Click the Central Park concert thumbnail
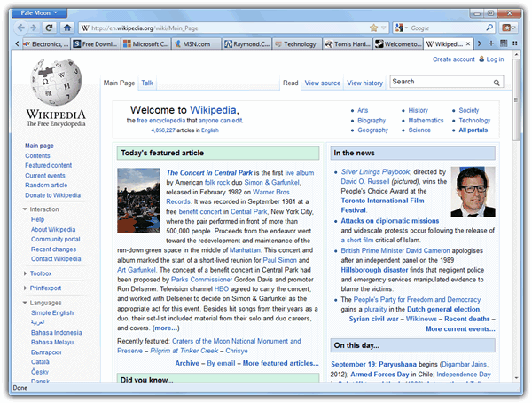 tap(138, 201)
